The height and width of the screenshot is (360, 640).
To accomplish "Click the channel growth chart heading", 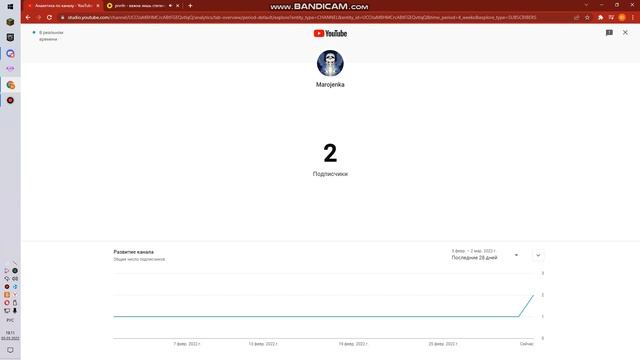I will click(133, 252).
